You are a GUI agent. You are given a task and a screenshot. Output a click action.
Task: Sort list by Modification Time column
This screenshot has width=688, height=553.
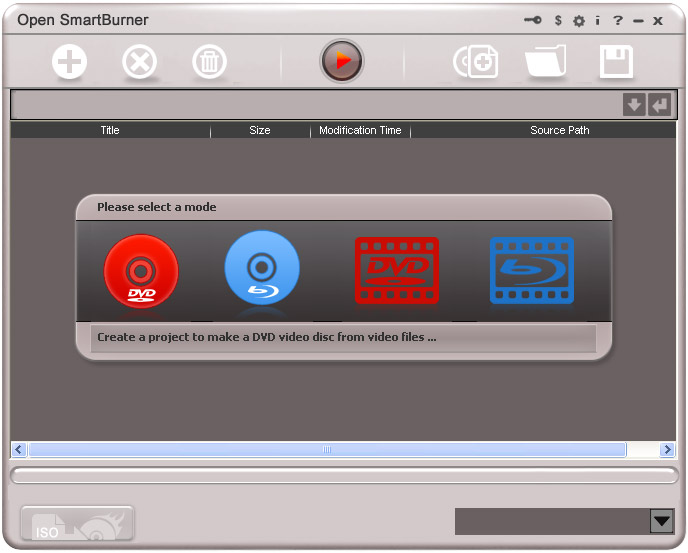point(360,130)
